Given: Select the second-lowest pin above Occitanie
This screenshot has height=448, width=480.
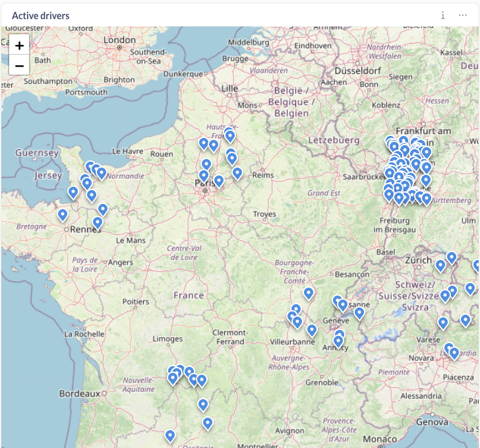Looking at the screenshot, I should click(x=208, y=423).
